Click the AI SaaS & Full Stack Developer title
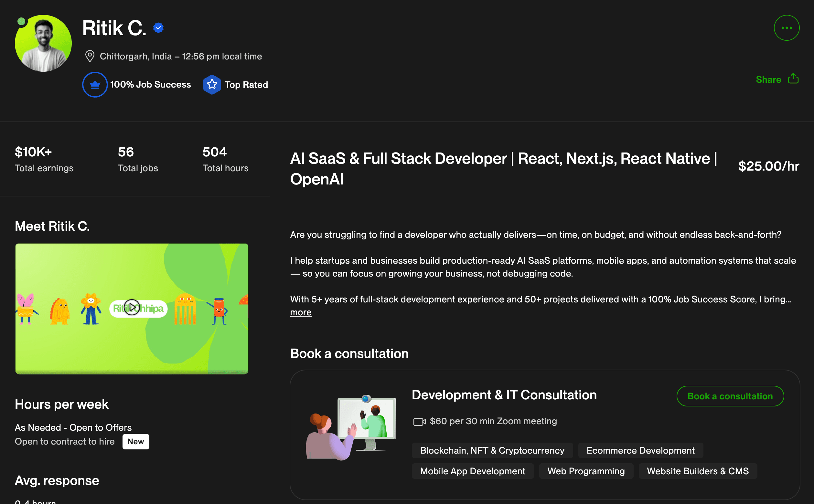Viewport: 814px width, 504px height. [x=504, y=169]
